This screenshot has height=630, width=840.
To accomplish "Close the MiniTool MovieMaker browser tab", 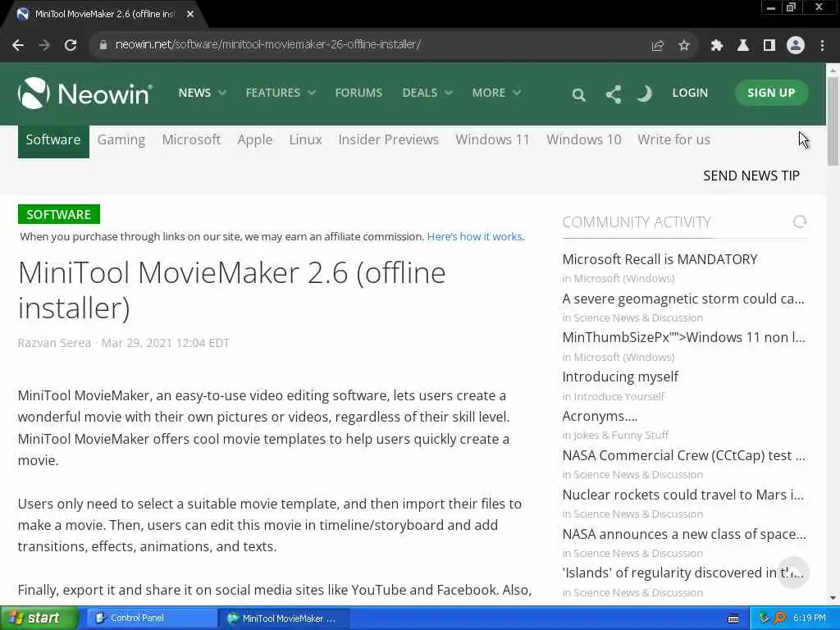I will tap(190, 14).
